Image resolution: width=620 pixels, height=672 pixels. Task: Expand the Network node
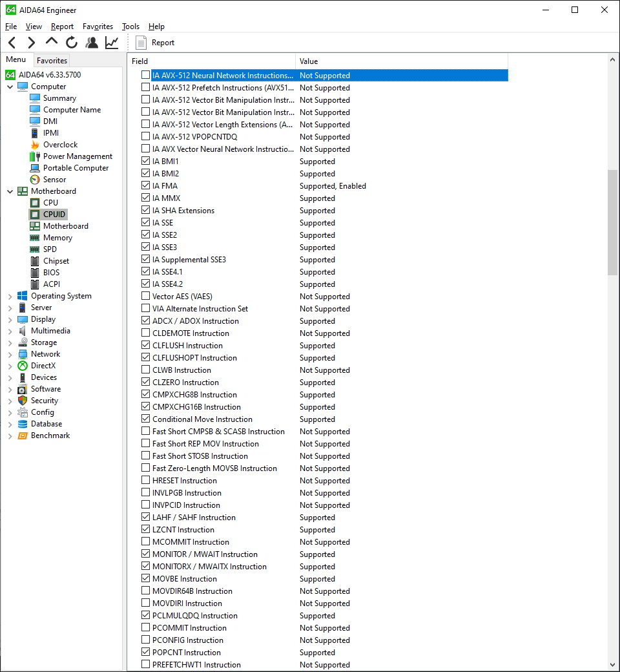click(x=10, y=354)
